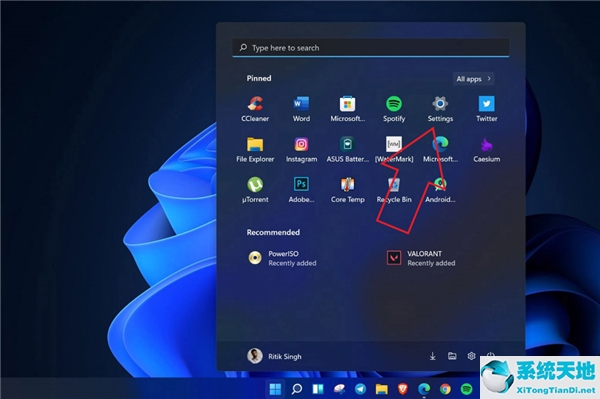Viewport: 600px width, 399px height.
Task: Open the Android pinned app
Action: 440,190
